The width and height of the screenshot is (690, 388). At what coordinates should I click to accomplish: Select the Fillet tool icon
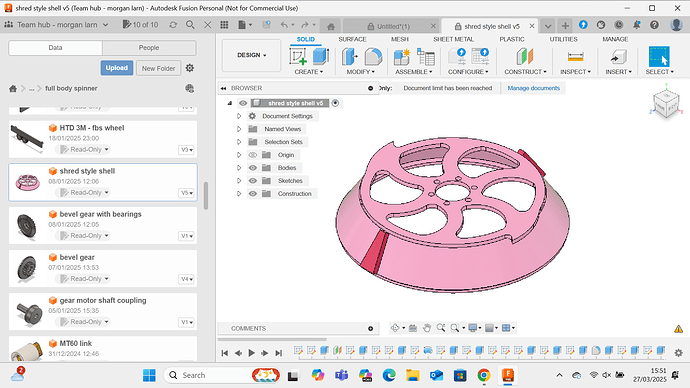(373, 57)
